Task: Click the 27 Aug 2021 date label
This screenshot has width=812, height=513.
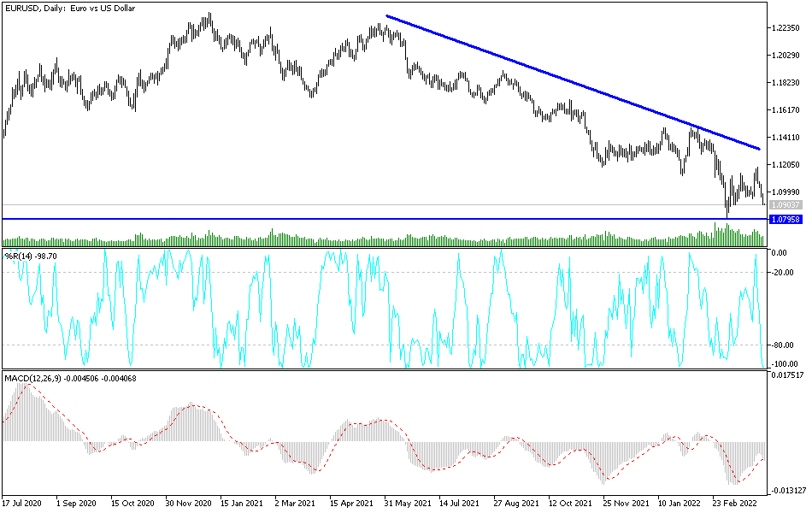Action: click(515, 503)
